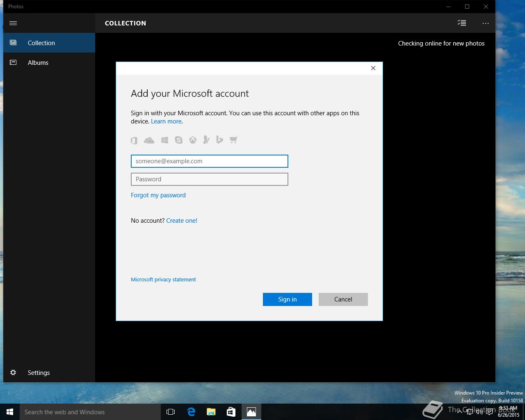Click the volume speaker tray icon

(479, 412)
